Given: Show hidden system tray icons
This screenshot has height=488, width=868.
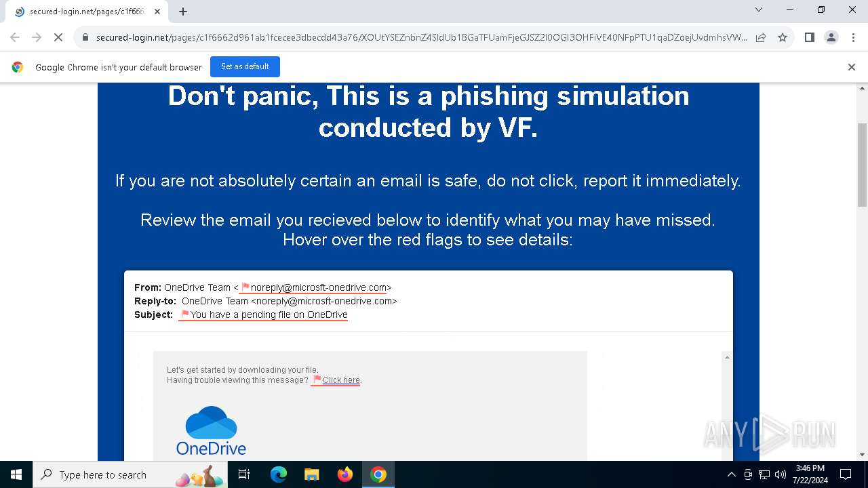Looking at the screenshot, I should [x=731, y=474].
